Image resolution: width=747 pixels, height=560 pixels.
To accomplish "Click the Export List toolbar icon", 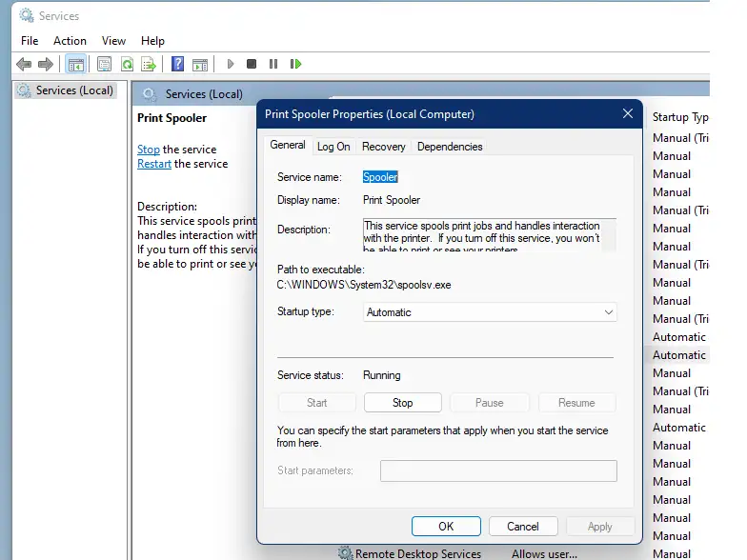I will coord(149,64).
